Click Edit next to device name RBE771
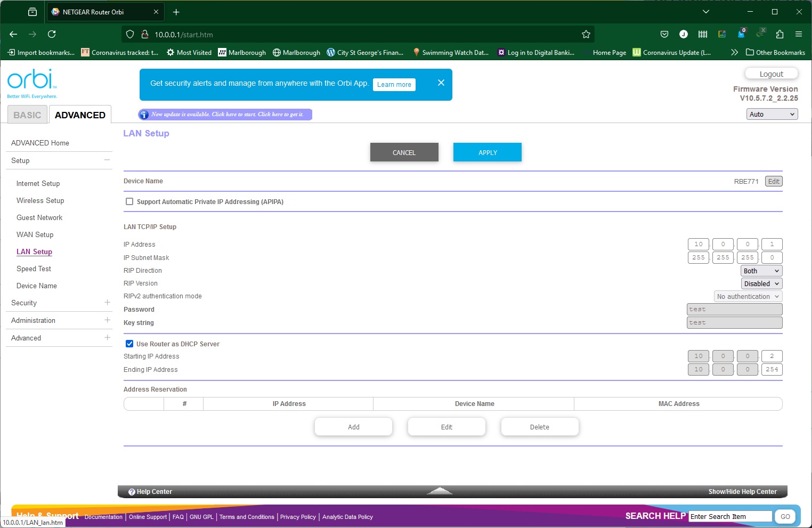This screenshot has height=528, width=812. pos(774,181)
